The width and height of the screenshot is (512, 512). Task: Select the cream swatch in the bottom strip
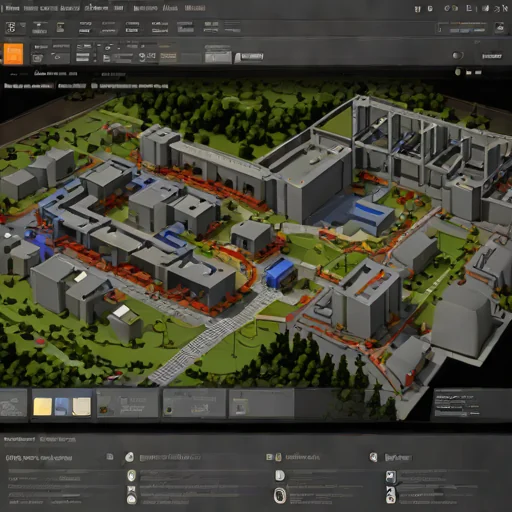(x=82, y=406)
